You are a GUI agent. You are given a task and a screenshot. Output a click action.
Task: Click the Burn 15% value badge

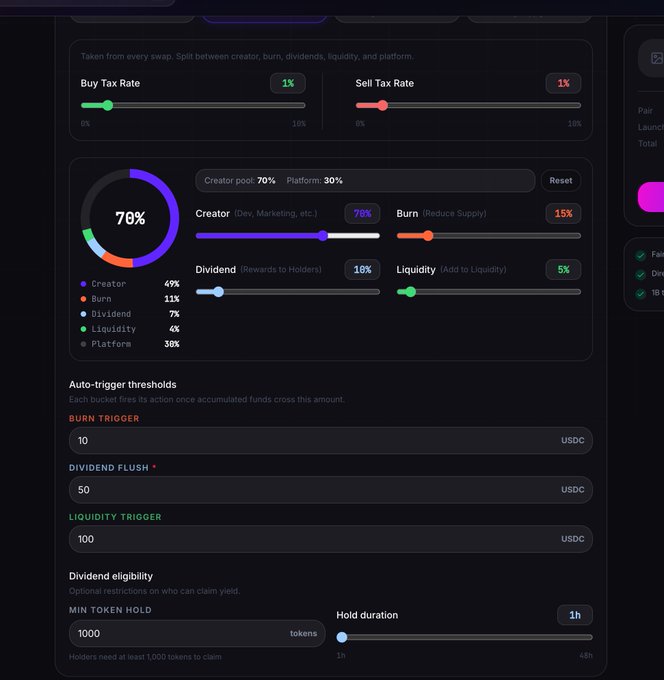563,213
